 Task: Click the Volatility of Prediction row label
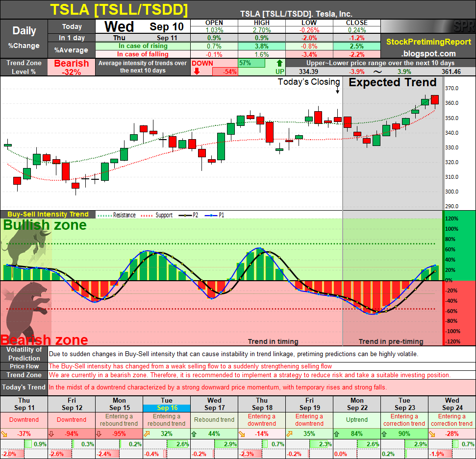pos(24,354)
